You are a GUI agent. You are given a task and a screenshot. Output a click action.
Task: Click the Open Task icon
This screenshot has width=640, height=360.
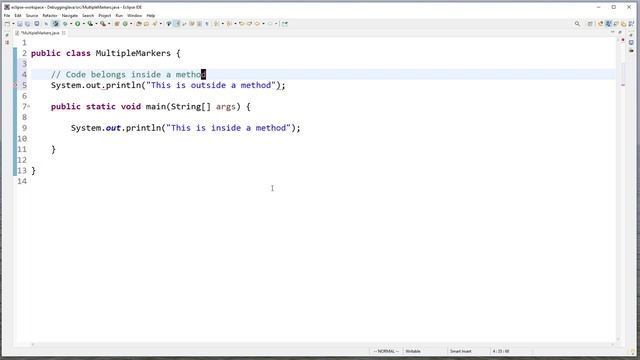tap(146, 24)
